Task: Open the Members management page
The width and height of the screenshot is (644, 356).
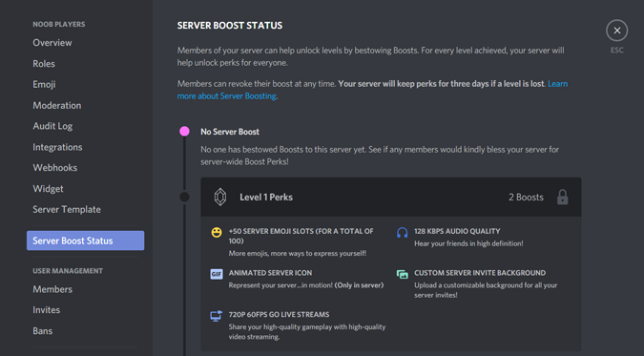Action: 52,289
